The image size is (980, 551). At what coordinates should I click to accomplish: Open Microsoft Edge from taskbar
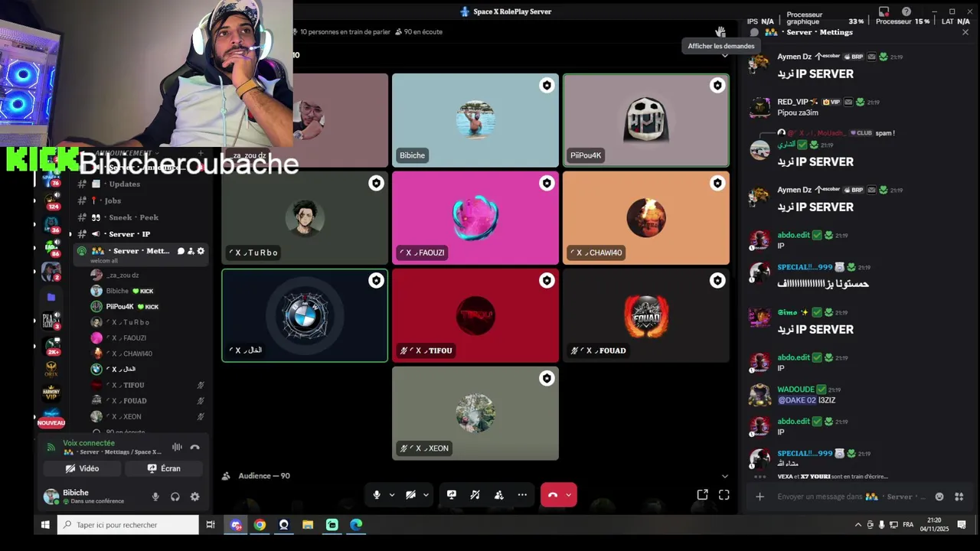tap(356, 525)
